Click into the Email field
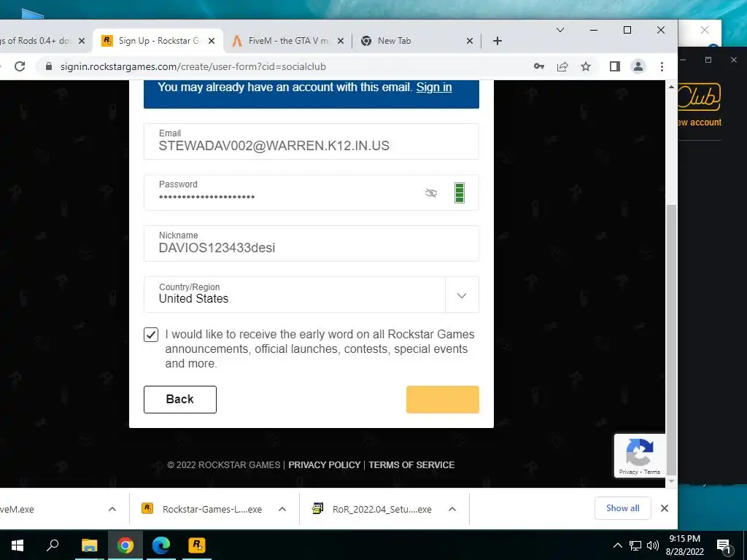The width and height of the screenshot is (747, 560). 311,141
